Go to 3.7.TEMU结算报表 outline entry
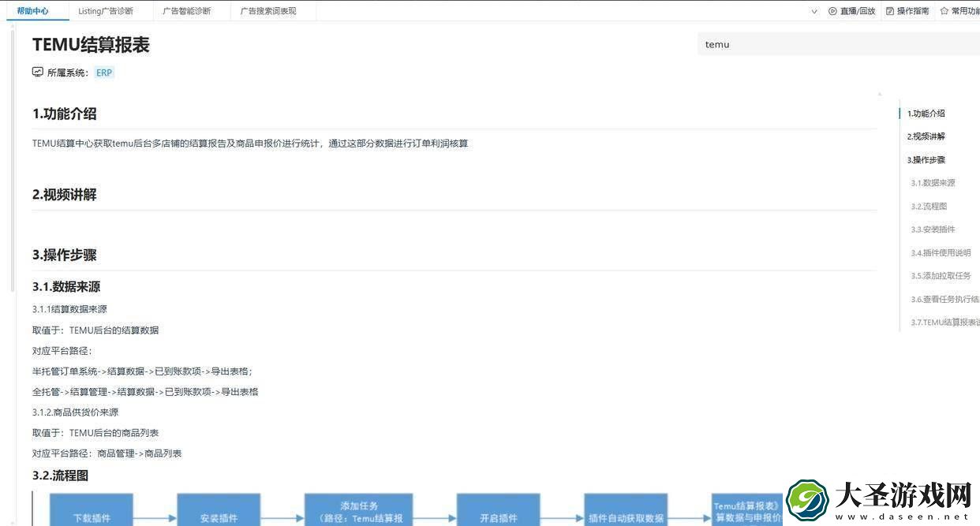 [x=945, y=323]
